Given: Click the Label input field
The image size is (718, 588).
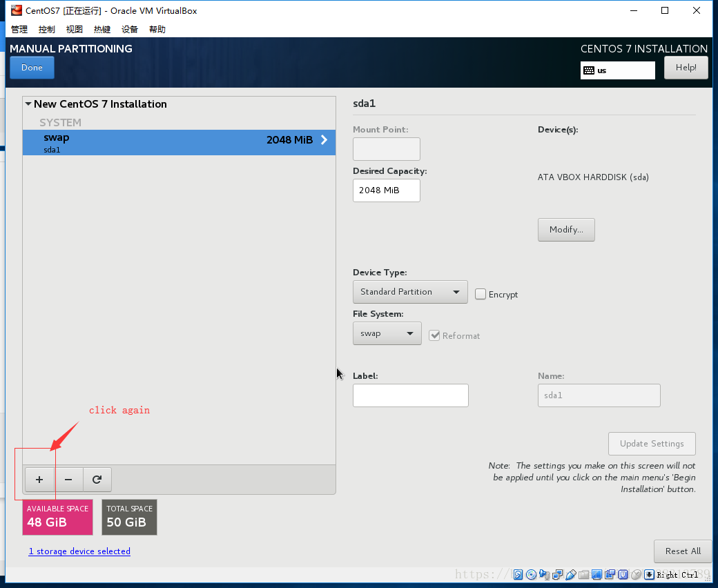Looking at the screenshot, I should (411, 395).
